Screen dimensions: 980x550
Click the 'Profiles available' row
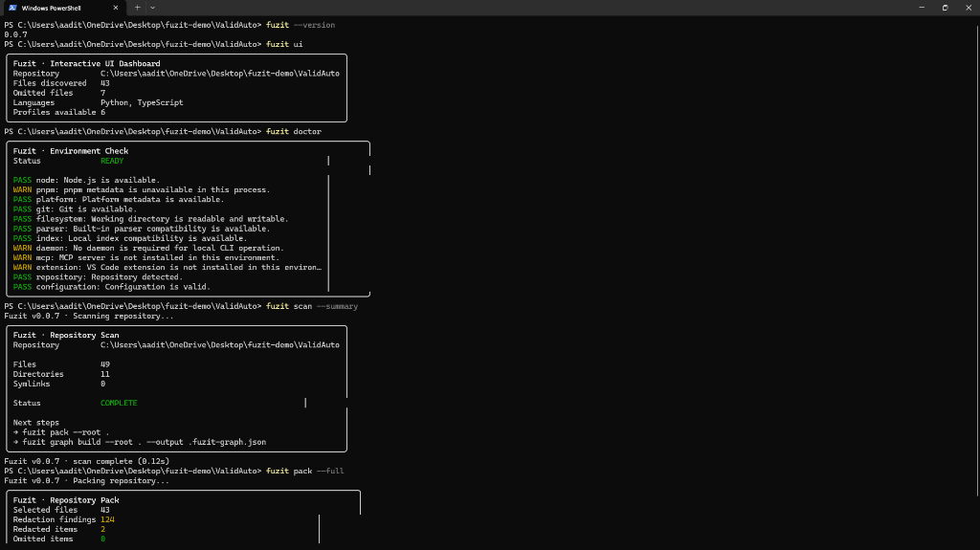59,113
